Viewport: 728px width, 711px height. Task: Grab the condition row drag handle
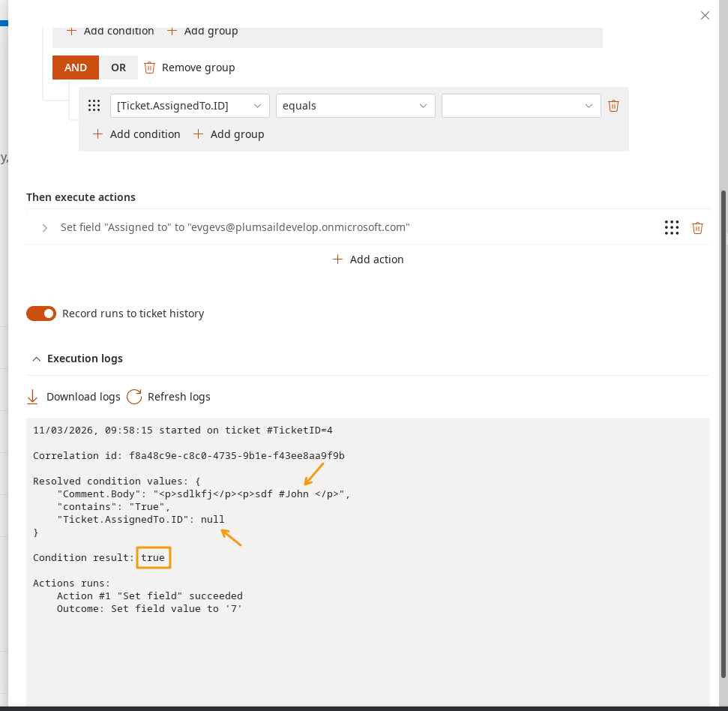(94, 106)
